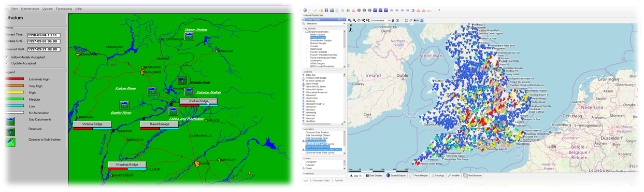Select Observed Gate Position parameter

tap(317, 133)
